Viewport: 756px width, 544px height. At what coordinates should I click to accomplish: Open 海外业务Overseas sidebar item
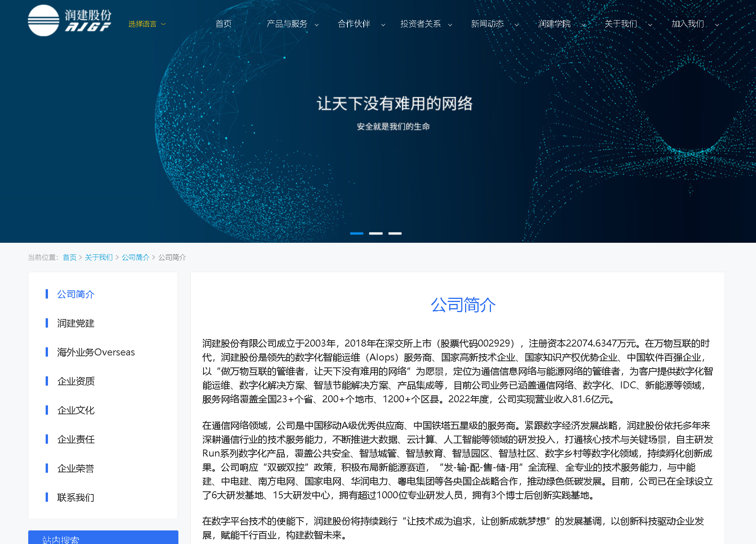[96, 352]
